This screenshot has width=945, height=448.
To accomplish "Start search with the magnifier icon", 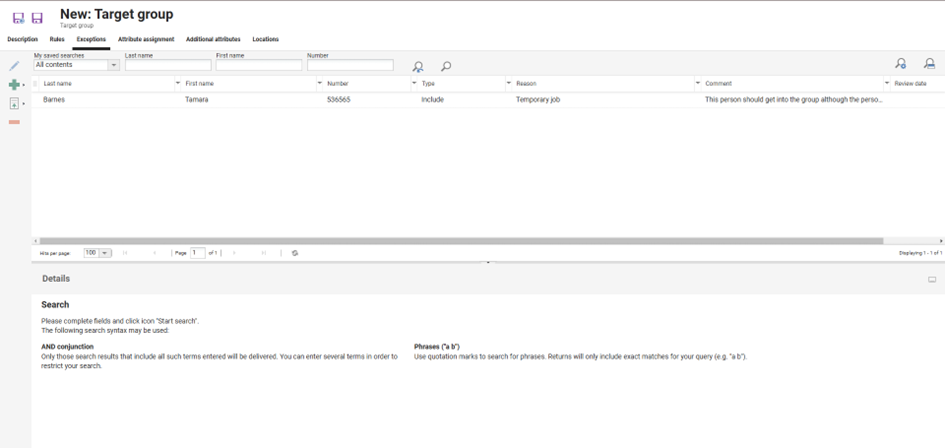I will (446, 66).
